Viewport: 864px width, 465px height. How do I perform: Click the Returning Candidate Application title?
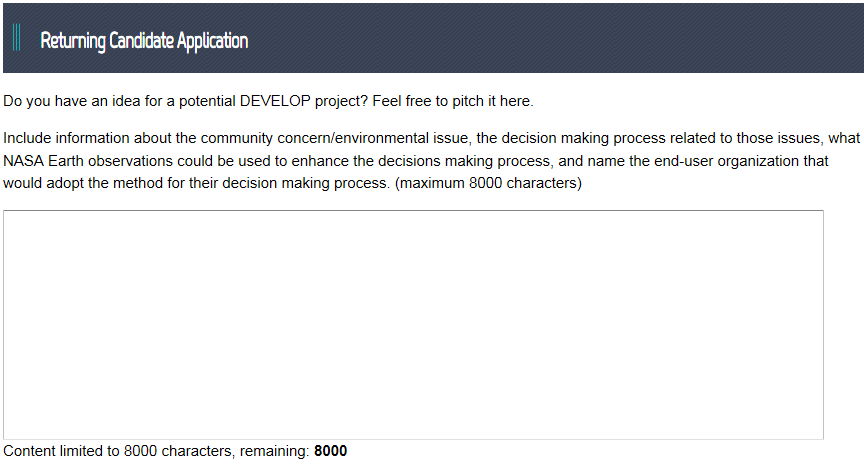click(144, 41)
